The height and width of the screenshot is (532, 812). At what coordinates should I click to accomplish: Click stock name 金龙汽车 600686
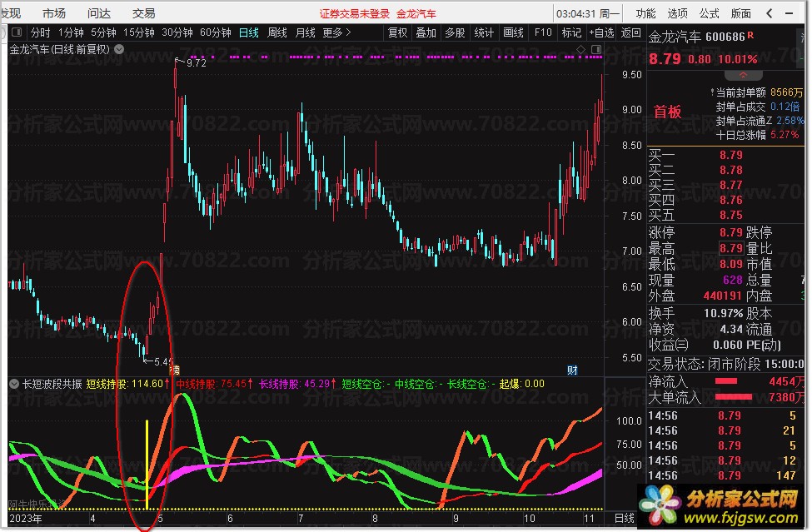(x=696, y=37)
